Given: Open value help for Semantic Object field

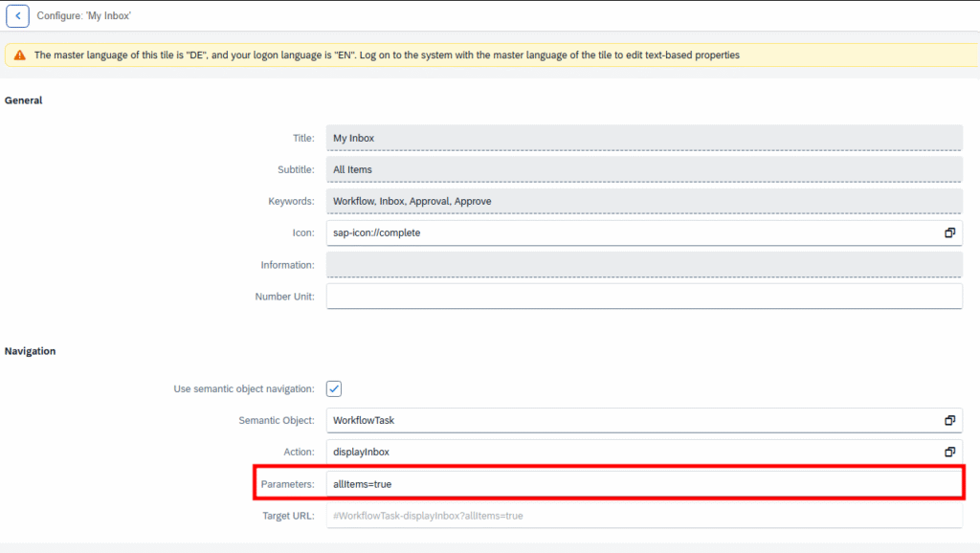Looking at the screenshot, I should click(949, 420).
